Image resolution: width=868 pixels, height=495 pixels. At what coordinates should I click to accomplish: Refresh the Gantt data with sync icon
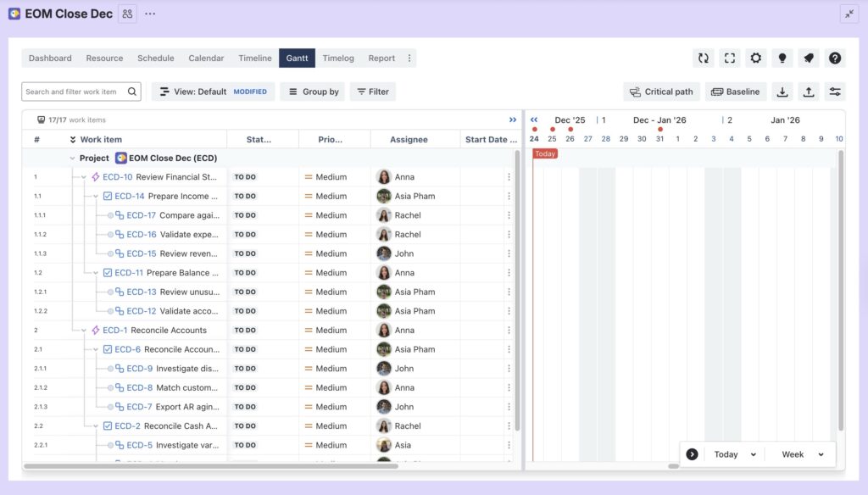click(703, 58)
